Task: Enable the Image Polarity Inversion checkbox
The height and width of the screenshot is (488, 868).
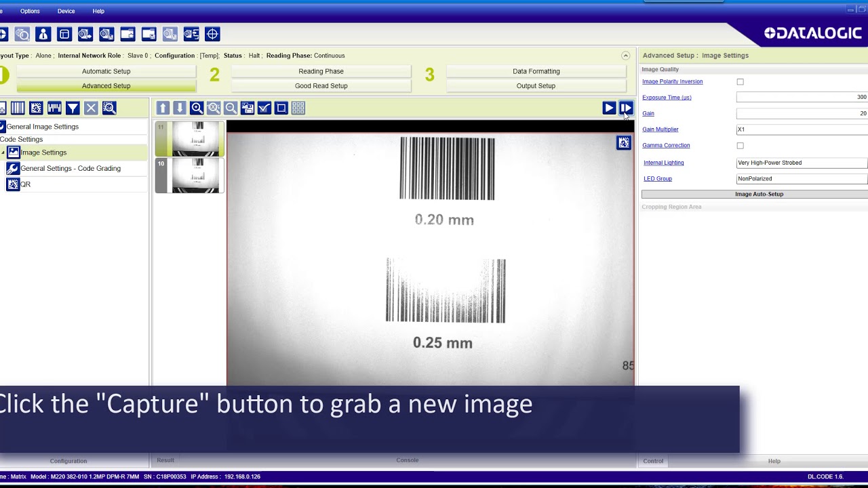Action: pyautogui.click(x=740, y=82)
